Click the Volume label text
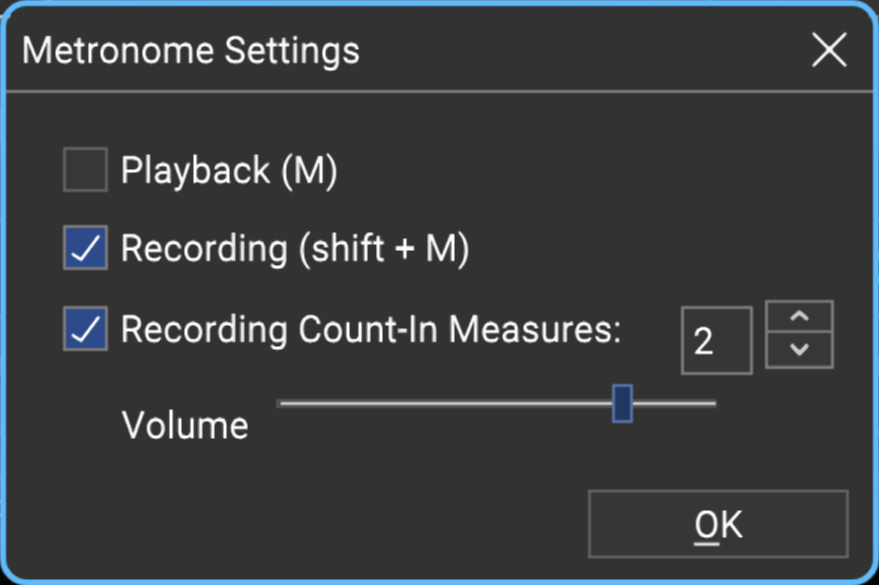The image size is (879, 585). click(185, 425)
